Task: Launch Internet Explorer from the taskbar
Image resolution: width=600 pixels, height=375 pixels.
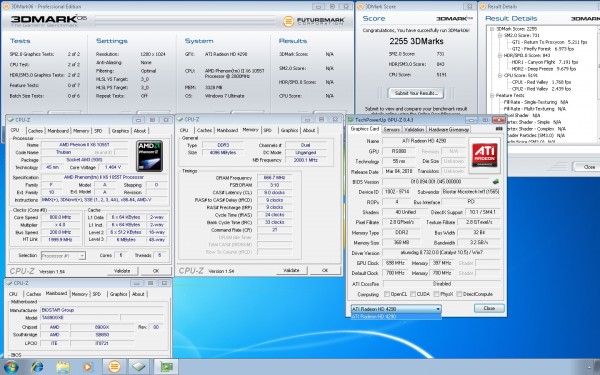Action: click(x=37, y=367)
